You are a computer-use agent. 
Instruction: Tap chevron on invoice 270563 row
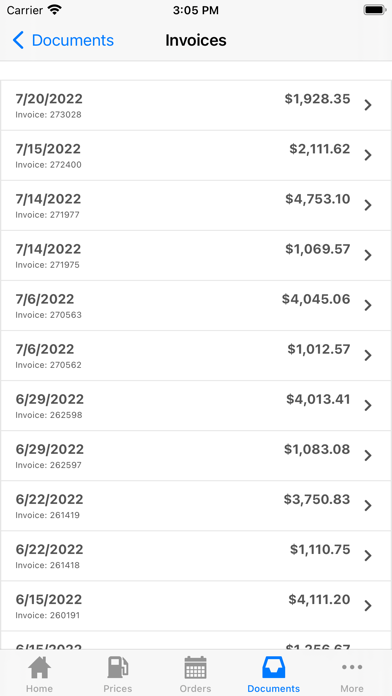(x=368, y=306)
